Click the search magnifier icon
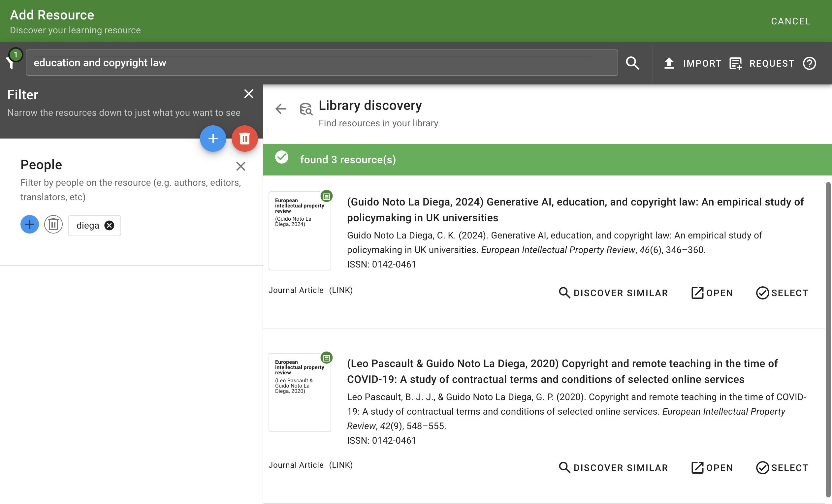Viewport: 832px width, 504px height. tap(632, 63)
